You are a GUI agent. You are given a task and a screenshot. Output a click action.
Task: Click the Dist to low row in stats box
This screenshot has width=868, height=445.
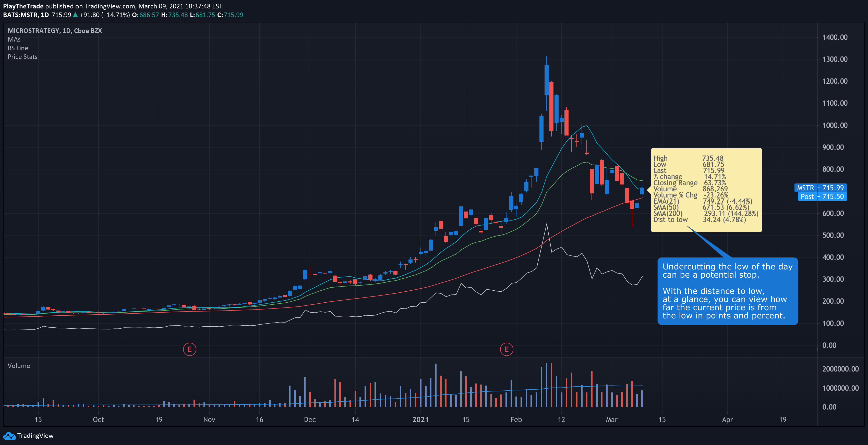(x=700, y=220)
